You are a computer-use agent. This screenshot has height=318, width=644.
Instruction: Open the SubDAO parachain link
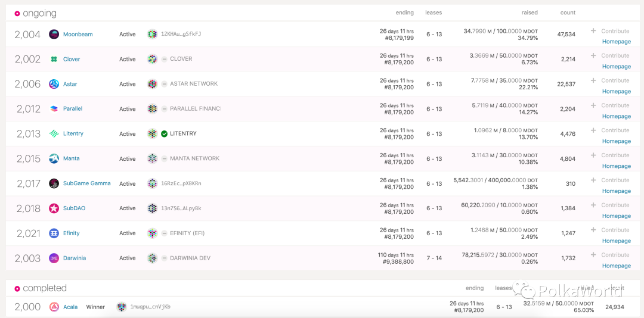click(x=75, y=208)
